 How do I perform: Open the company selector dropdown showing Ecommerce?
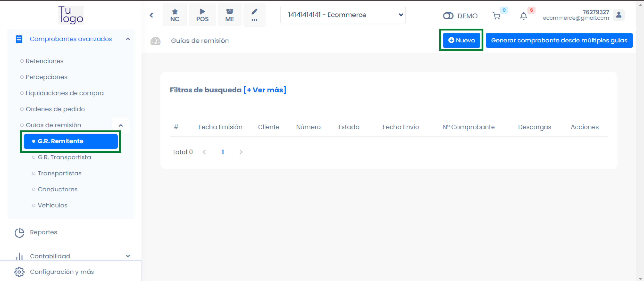(343, 15)
